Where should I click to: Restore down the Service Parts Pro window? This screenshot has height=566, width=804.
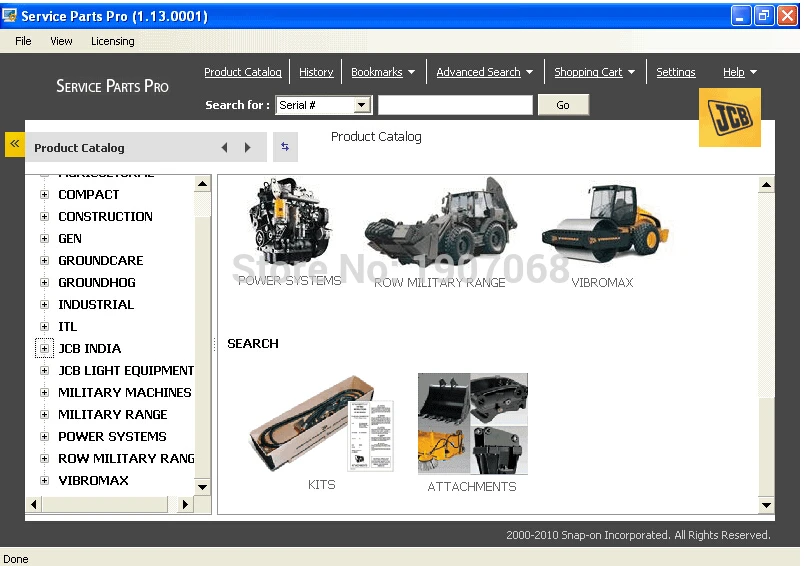coord(763,16)
